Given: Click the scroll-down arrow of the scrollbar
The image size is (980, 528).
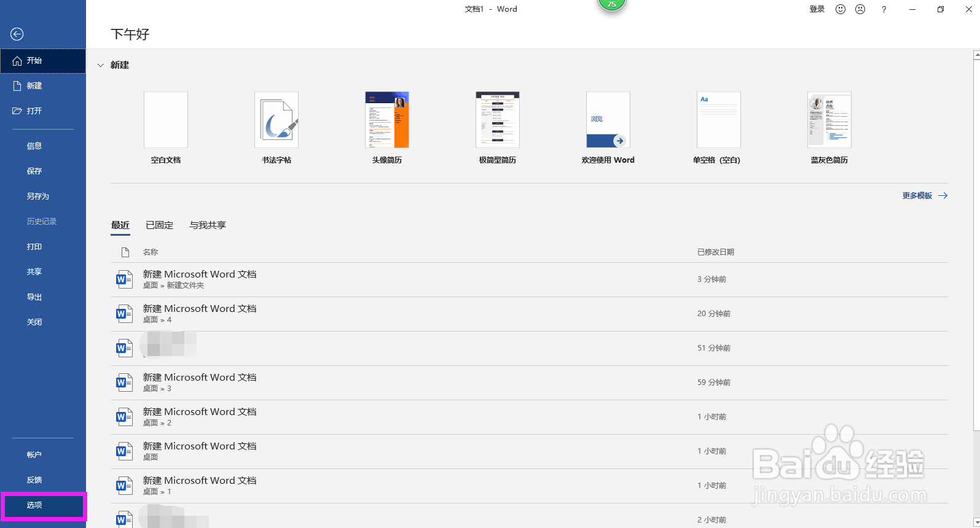Looking at the screenshot, I should click(976, 522).
